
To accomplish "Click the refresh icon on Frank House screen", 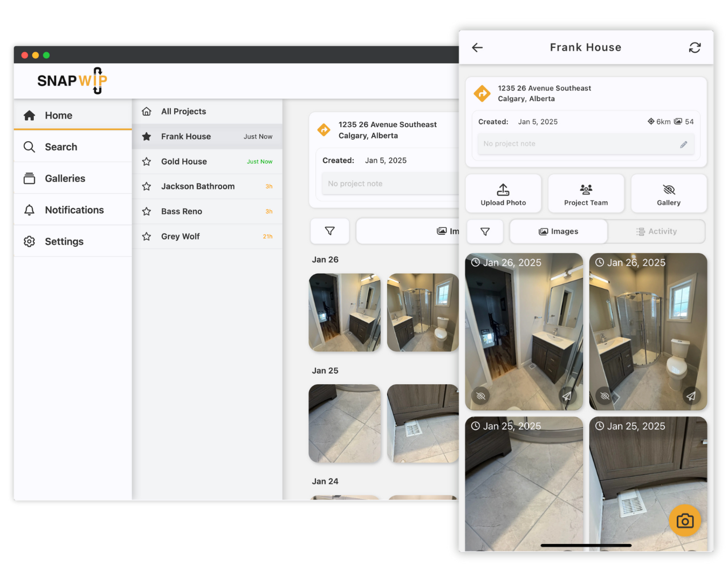I will 695,47.
